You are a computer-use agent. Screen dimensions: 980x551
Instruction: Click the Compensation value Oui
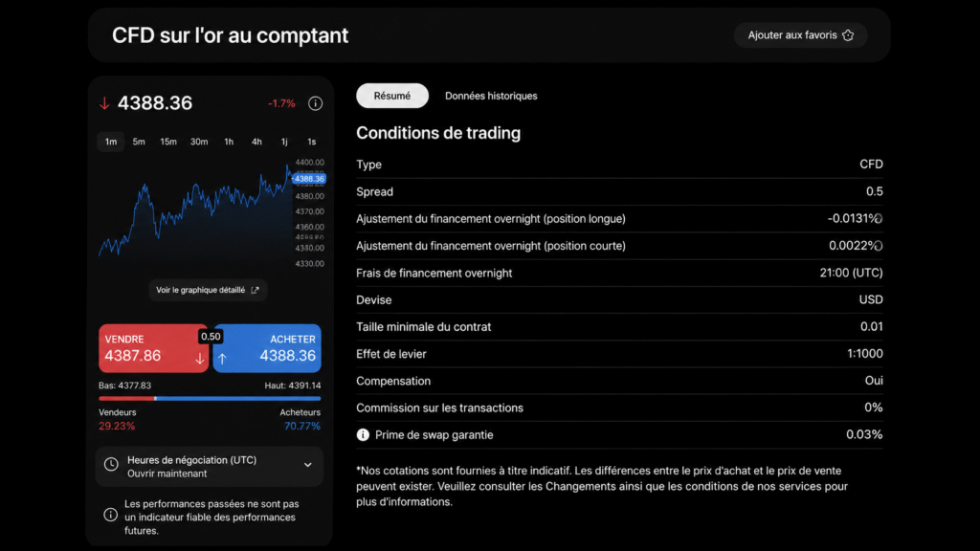[874, 381]
